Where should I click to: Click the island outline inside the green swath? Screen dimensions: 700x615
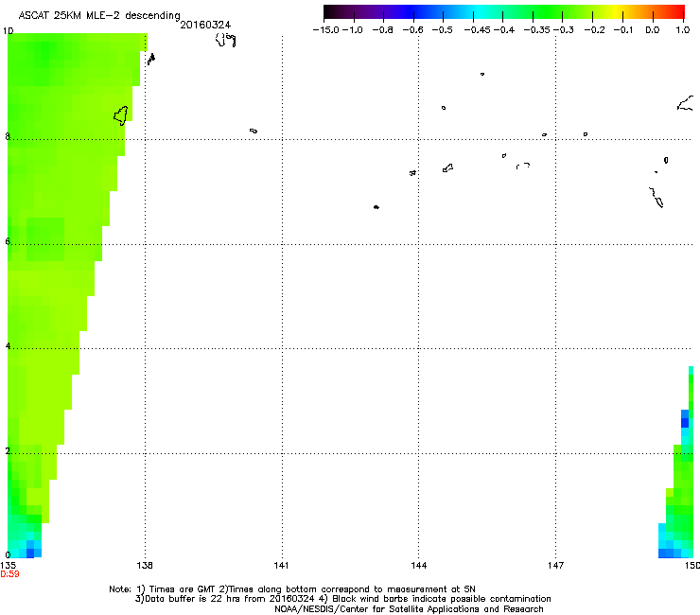click(x=121, y=115)
